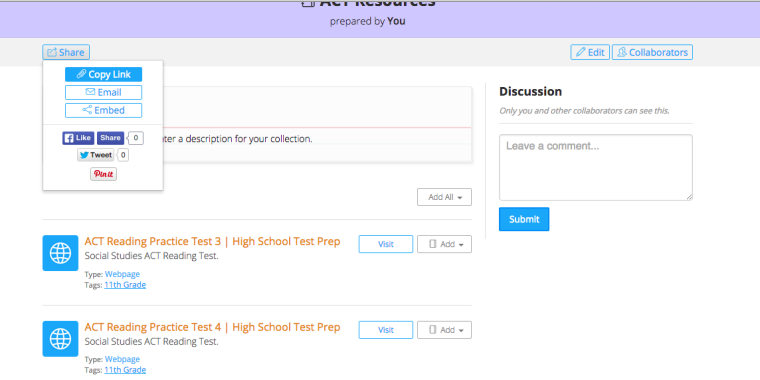The image size is (760, 380).
Task: Choose Embed from the share menu
Action: pos(103,110)
